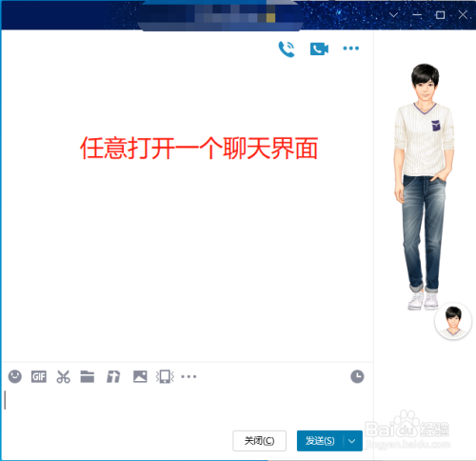
Task: Maximize the chat window
Action: 440,14
